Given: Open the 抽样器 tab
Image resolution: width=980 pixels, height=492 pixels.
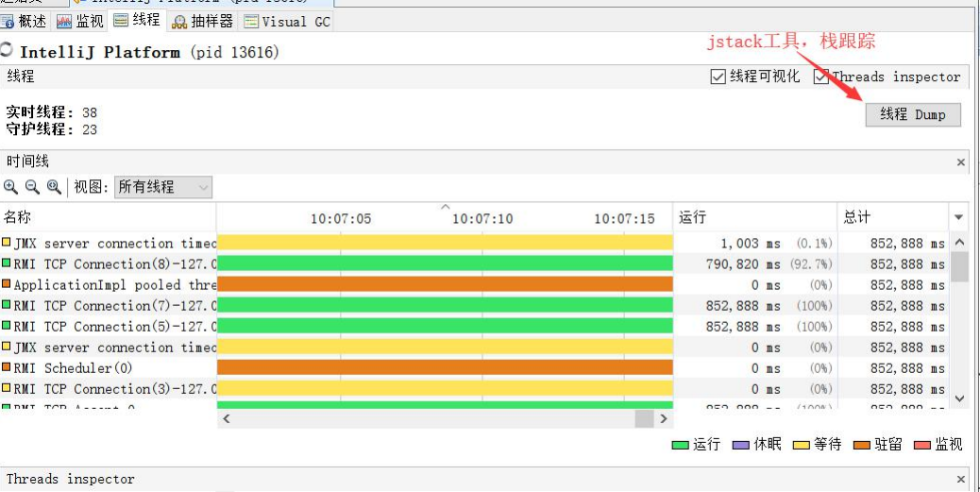Looking at the screenshot, I should [202, 22].
